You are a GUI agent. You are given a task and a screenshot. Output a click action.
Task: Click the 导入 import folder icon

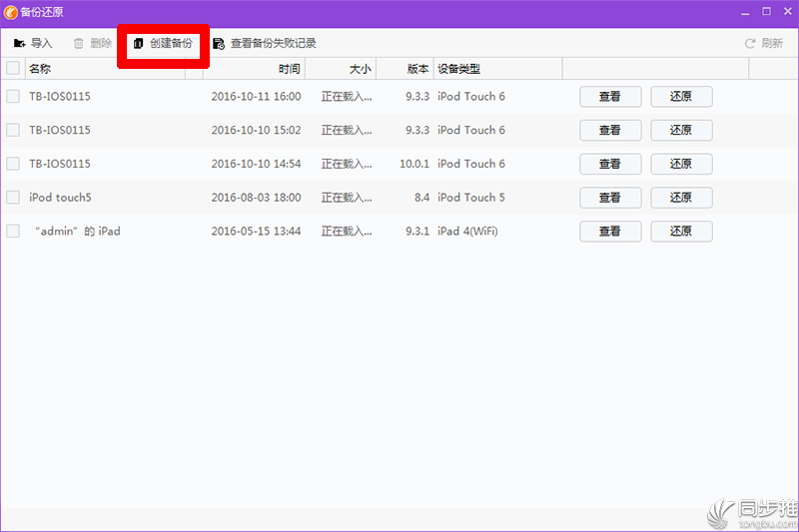click(19, 43)
